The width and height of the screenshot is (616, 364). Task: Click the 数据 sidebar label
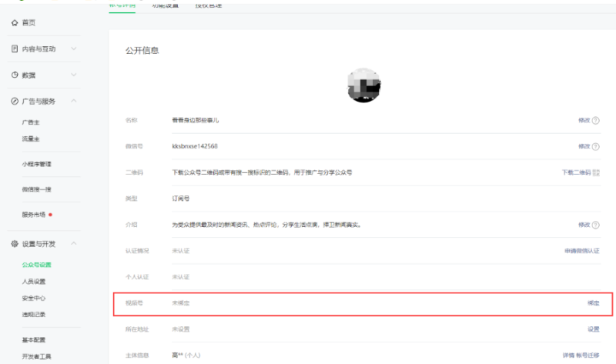pyautogui.click(x=28, y=75)
